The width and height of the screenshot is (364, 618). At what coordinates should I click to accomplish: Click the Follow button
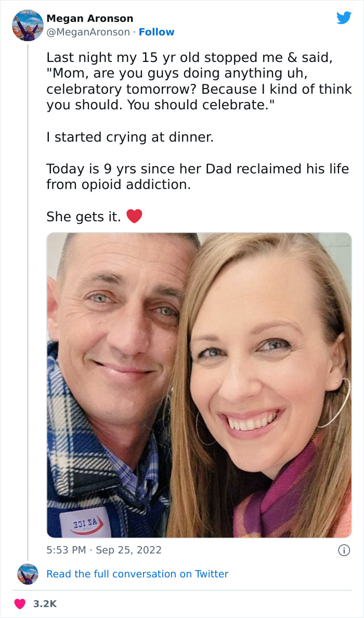[x=157, y=32]
